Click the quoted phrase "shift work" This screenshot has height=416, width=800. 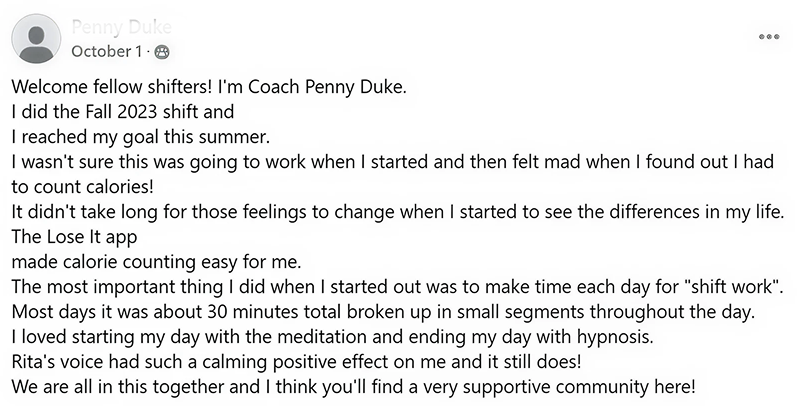pyautogui.click(x=734, y=286)
